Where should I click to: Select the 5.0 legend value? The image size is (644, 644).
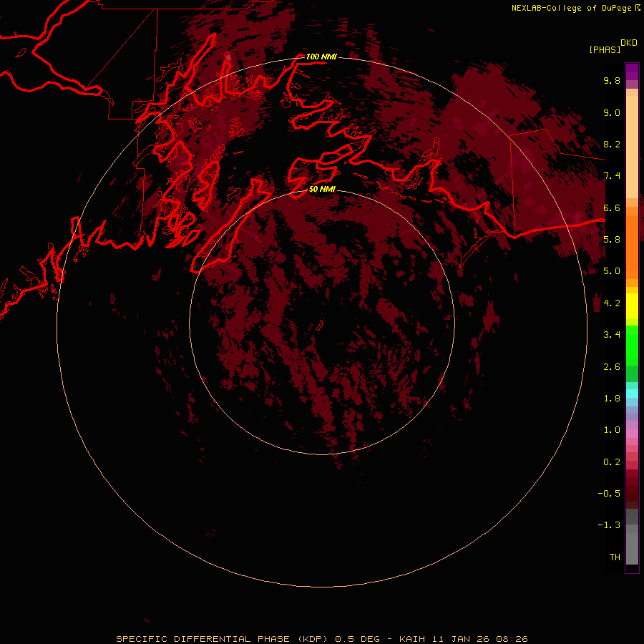[x=612, y=271]
